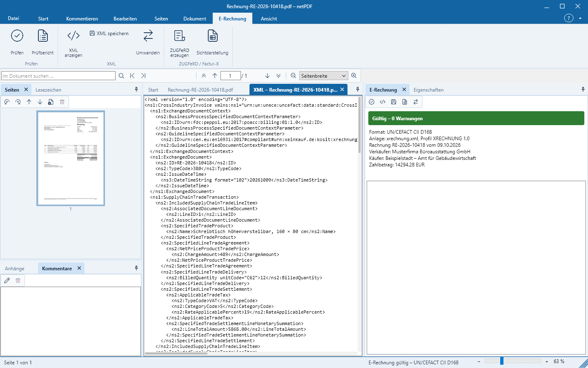Show the XML via XML anzeigen
The width and height of the screenshot is (588, 368).
point(73,44)
